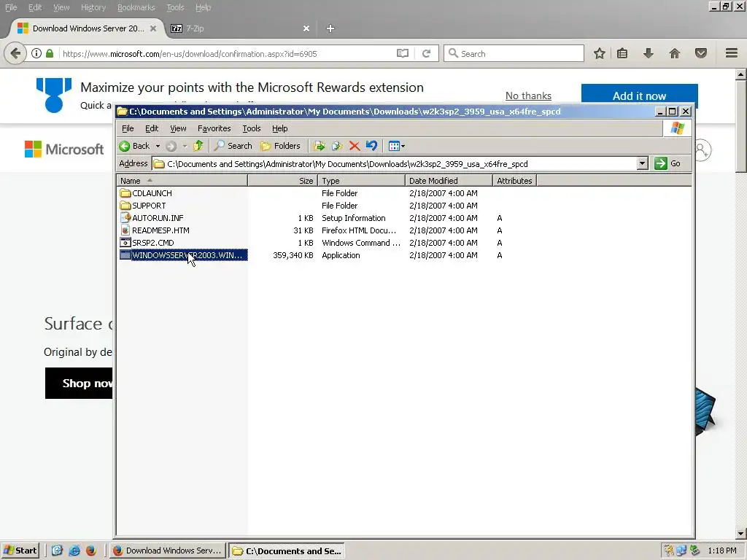Toggle the Folders pane button

coord(281,146)
